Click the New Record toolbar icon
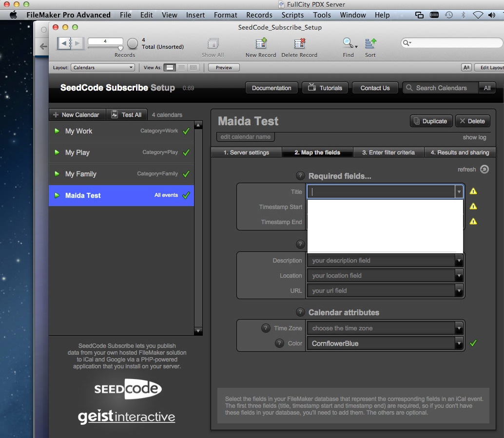The width and height of the screenshot is (504, 438). point(261,43)
